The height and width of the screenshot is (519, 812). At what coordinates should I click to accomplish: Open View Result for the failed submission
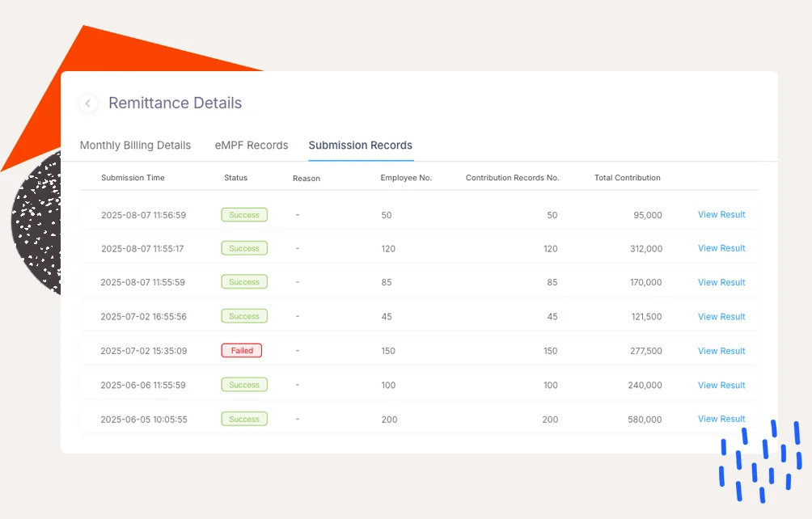[x=721, y=351]
